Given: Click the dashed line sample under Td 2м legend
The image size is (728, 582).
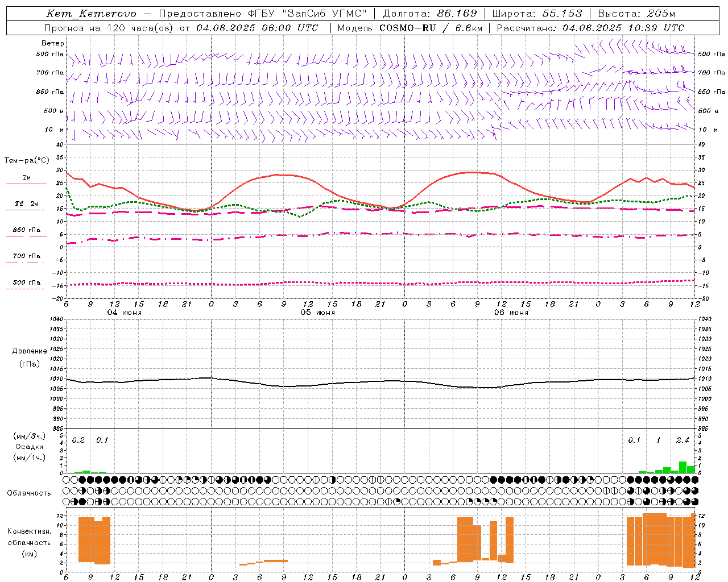Looking at the screenshot, I should tap(25, 210).
